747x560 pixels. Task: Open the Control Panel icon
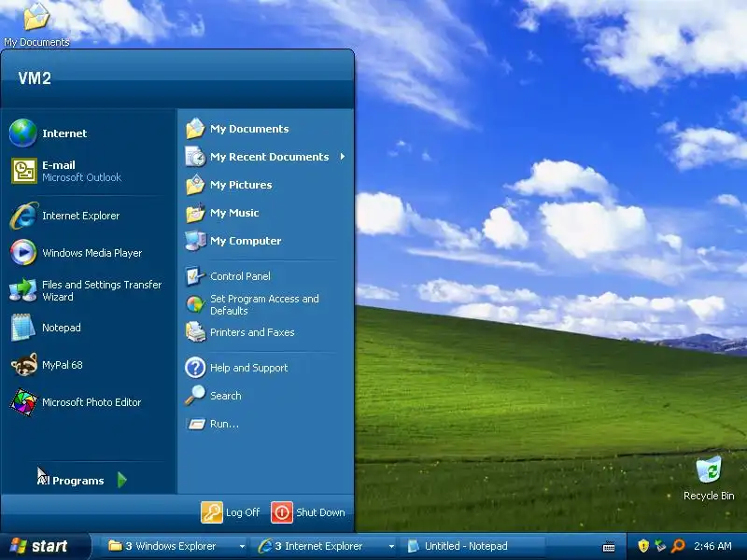click(x=195, y=276)
